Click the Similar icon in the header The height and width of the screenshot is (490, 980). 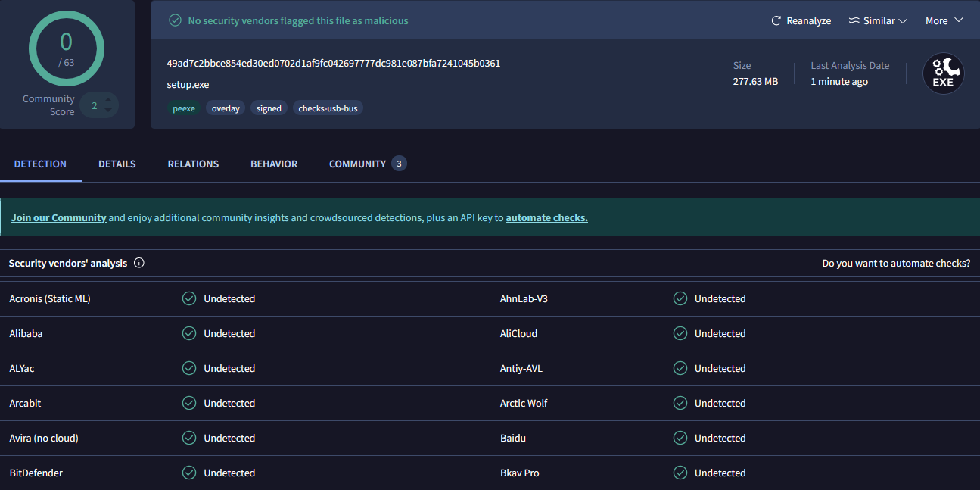click(x=854, y=21)
